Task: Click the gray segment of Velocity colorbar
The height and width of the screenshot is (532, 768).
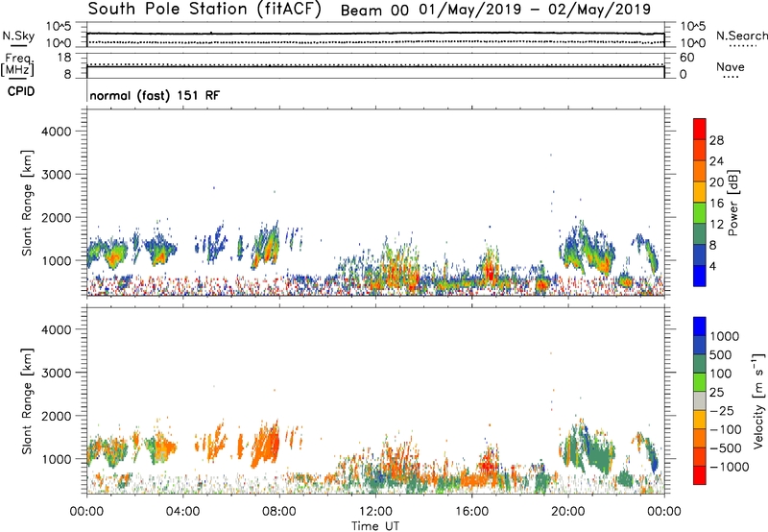Action: [700, 401]
